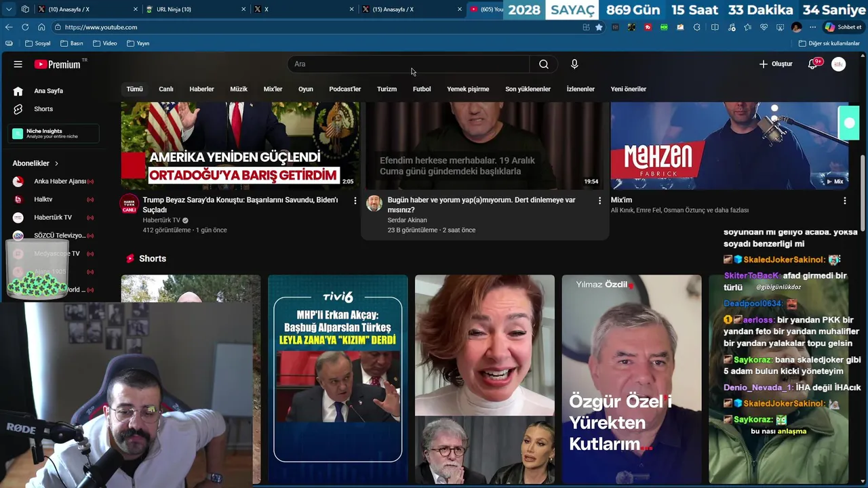The image size is (868, 488).
Task: Open Anka Haber Ajansı subscription channel
Action: [54, 181]
